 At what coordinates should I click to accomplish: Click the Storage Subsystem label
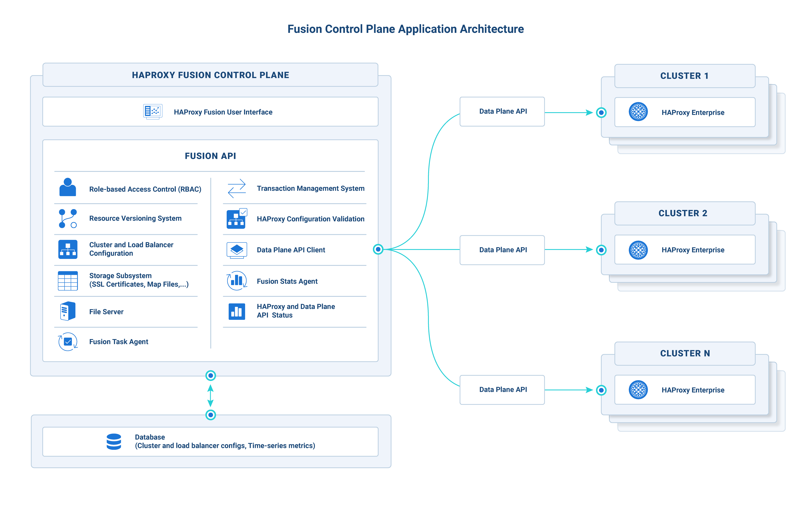(139, 280)
